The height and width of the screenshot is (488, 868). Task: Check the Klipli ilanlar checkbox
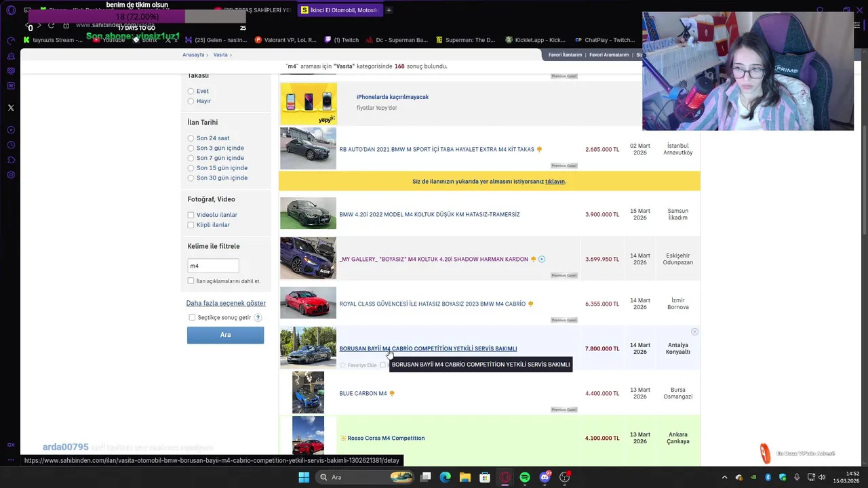(x=191, y=225)
